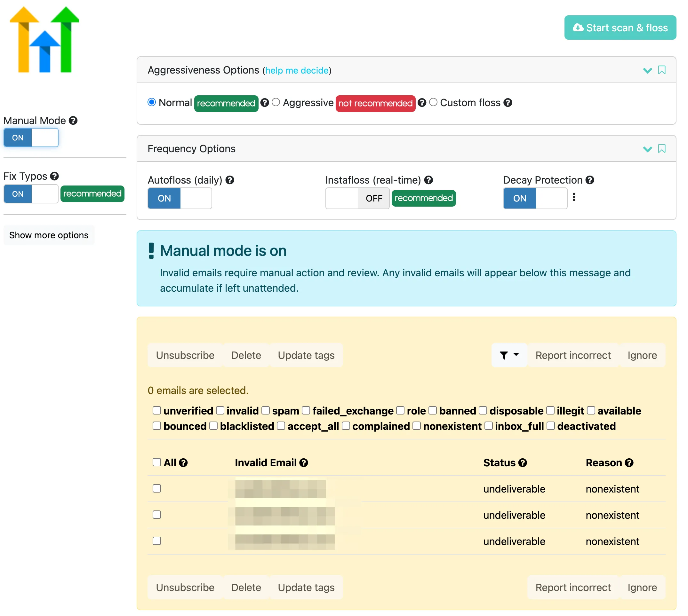
Task: Click the arrows logo in sidebar
Action: coord(44,40)
